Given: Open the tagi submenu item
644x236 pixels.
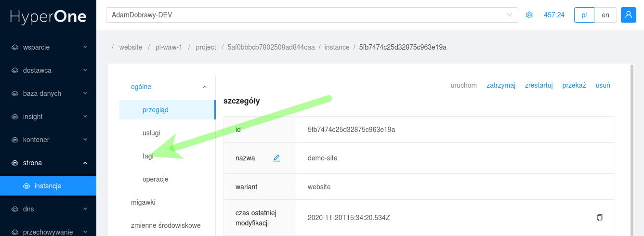Looking at the screenshot, I should pyautogui.click(x=148, y=156).
